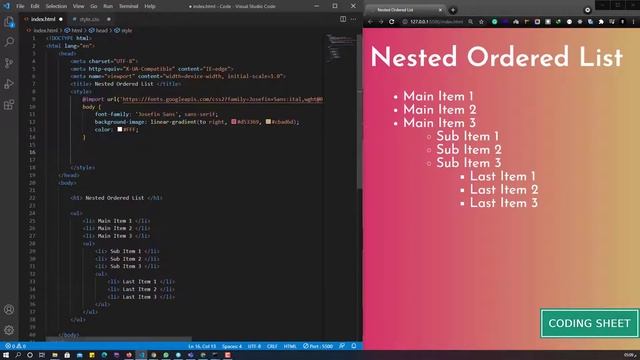Image resolution: width=640 pixels, height=360 pixels.
Task: Reload the browser page
Action: point(391,22)
